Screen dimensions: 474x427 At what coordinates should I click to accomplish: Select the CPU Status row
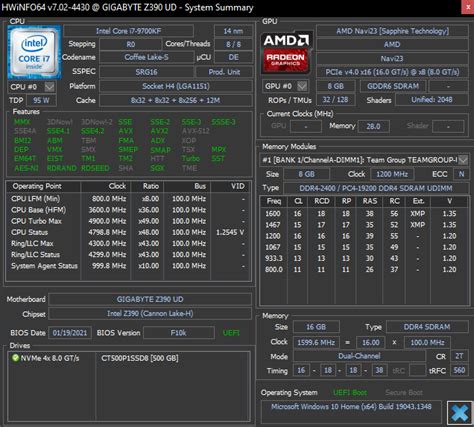(128, 232)
